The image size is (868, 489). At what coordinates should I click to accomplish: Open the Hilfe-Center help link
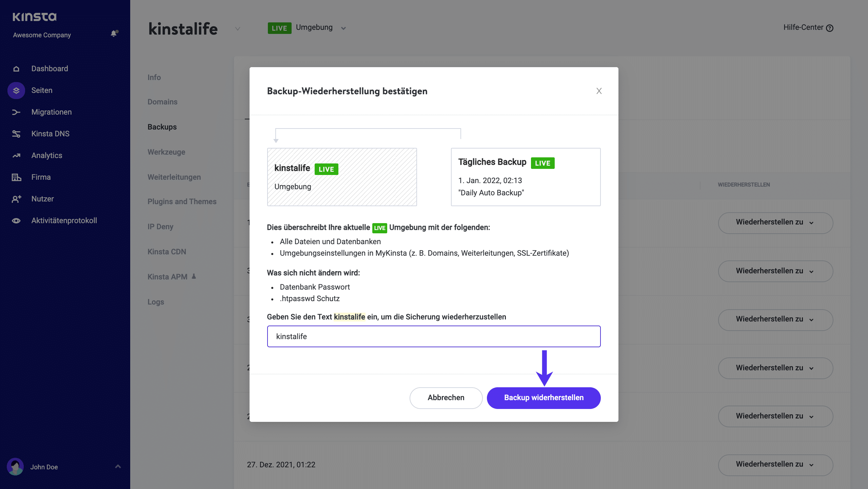808,27
